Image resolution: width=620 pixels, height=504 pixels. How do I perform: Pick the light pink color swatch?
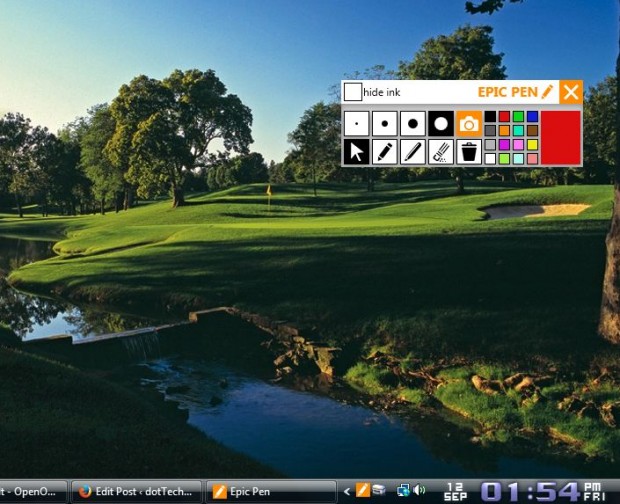518,145
